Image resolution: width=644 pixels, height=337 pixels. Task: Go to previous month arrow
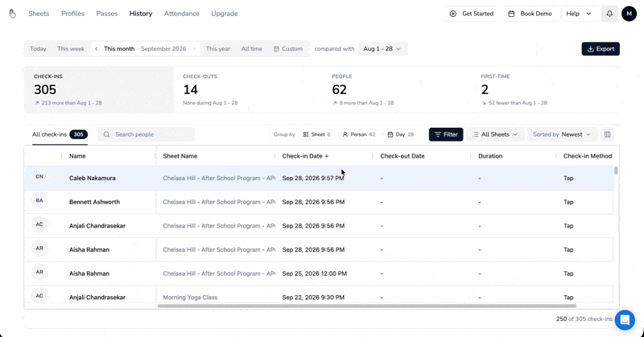click(x=96, y=48)
